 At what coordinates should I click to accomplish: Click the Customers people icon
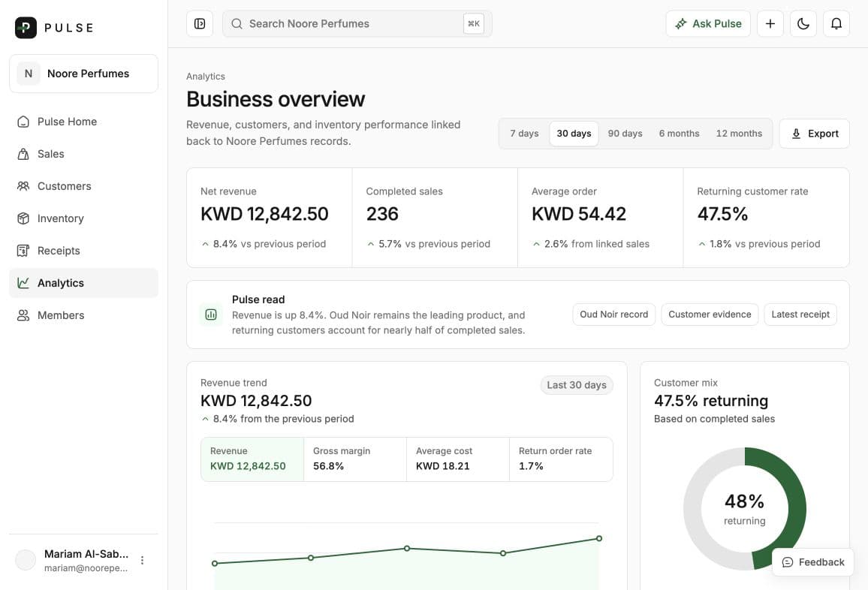[x=23, y=186]
